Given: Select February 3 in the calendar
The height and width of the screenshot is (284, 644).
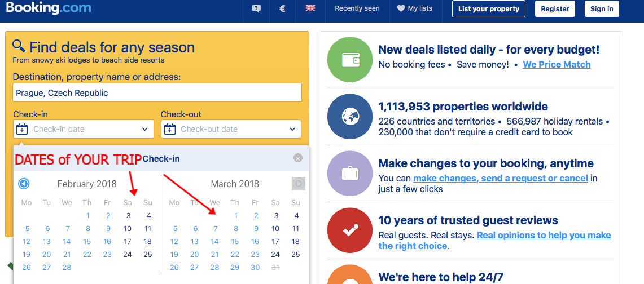Looking at the screenshot, I should (129, 216).
